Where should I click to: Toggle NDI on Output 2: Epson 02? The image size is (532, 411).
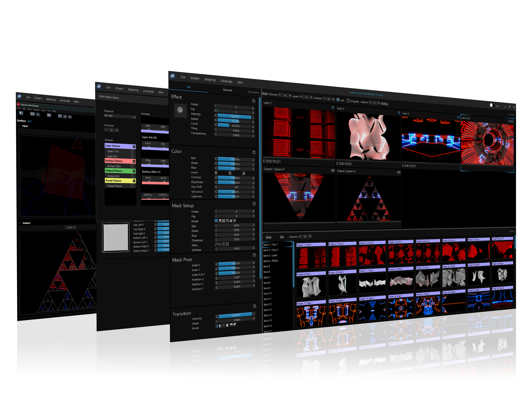click(x=399, y=172)
